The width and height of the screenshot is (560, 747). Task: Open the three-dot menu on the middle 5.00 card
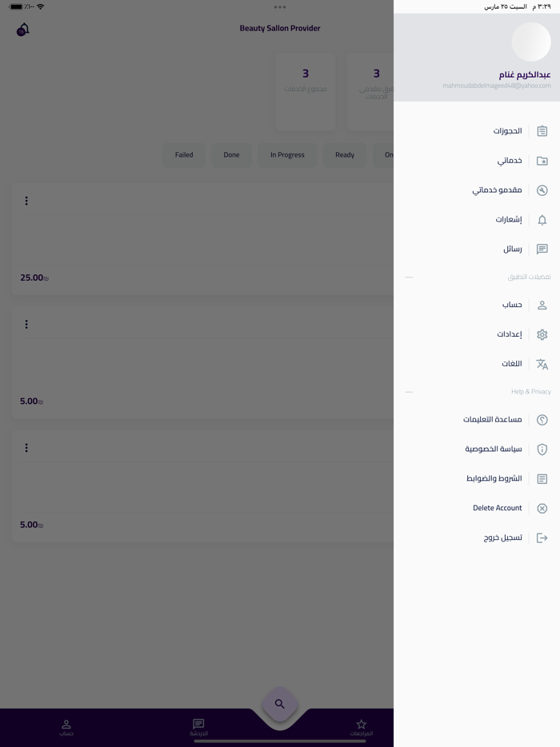coord(26,325)
